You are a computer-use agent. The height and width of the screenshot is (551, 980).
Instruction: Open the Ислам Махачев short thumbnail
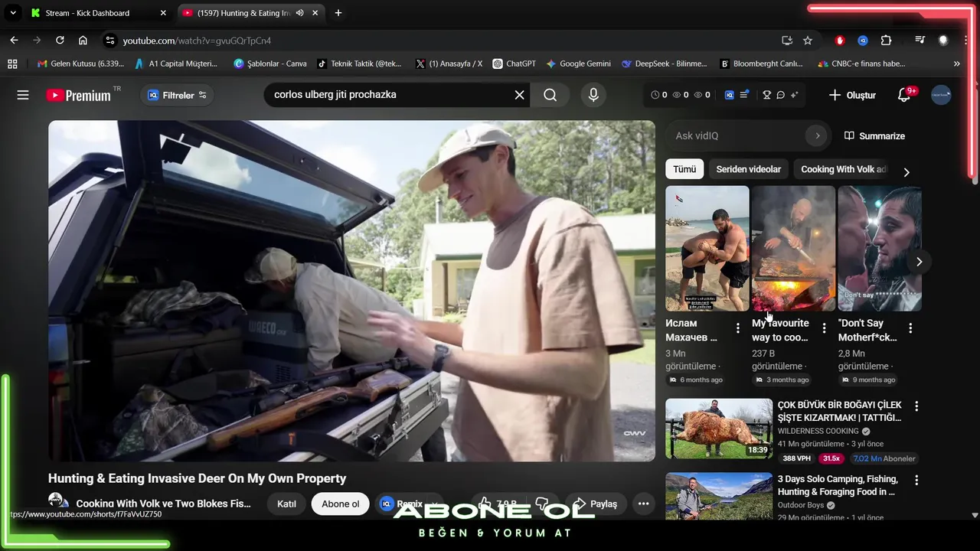click(x=707, y=248)
